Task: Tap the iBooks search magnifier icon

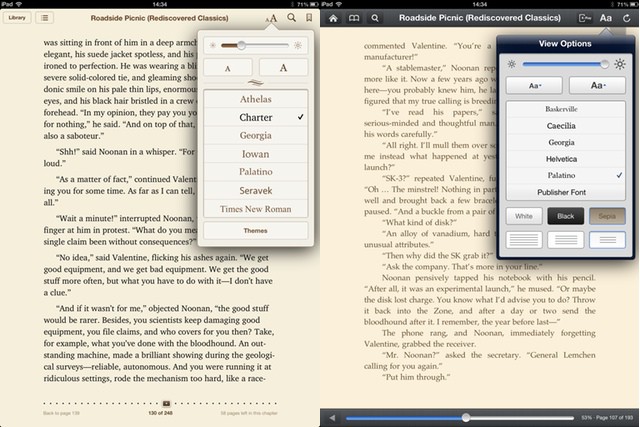Action: pos(291,18)
